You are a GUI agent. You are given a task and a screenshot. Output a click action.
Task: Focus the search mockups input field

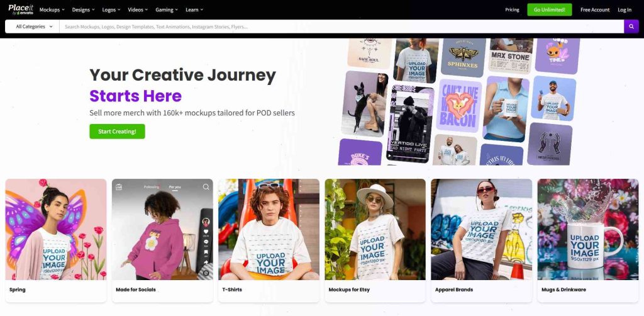point(341,26)
